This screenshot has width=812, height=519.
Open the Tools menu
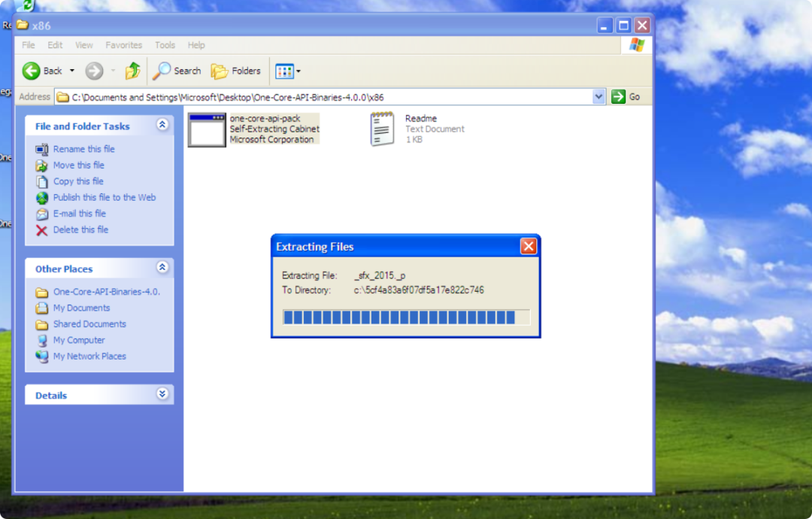[x=165, y=45]
